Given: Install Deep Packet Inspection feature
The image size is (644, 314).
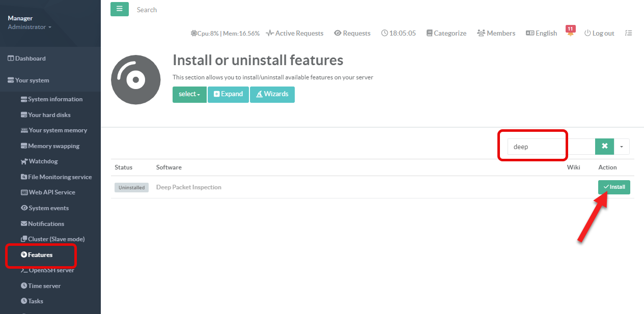Looking at the screenshot, I should [614, 187].
